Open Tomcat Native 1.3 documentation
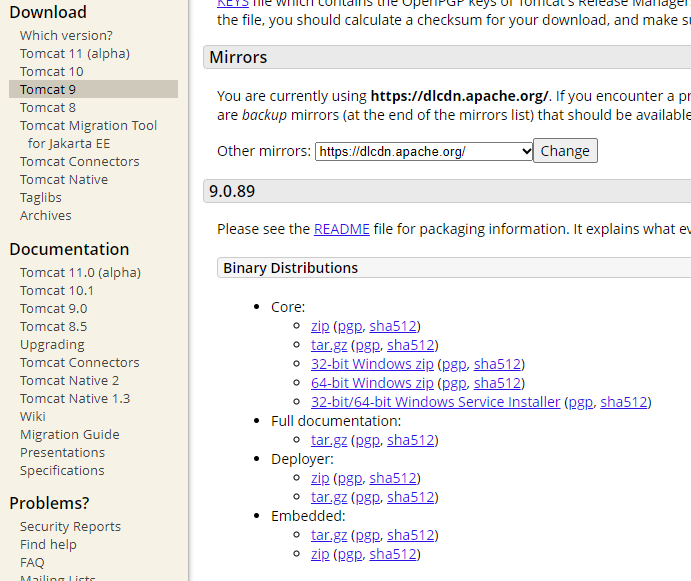This screenshot has height=581, width=691. [x=75, y=399]
